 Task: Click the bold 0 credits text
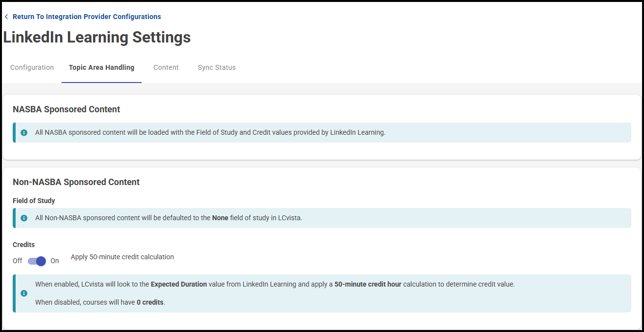pyautogui.click(x=150, y=303)
